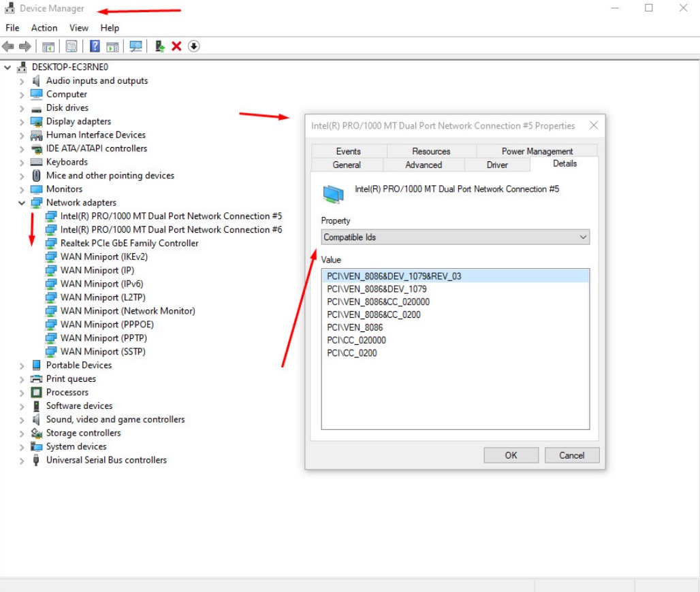Click the Storage controllers icon
The width and height of the screenshot is (700, 592).
coord(36,433)
